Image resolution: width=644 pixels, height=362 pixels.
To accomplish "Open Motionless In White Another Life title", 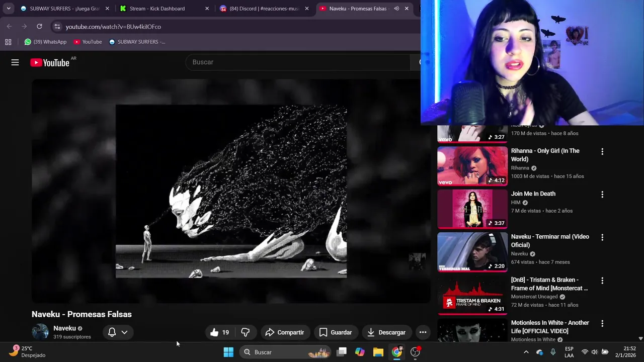I will [550, 327].
